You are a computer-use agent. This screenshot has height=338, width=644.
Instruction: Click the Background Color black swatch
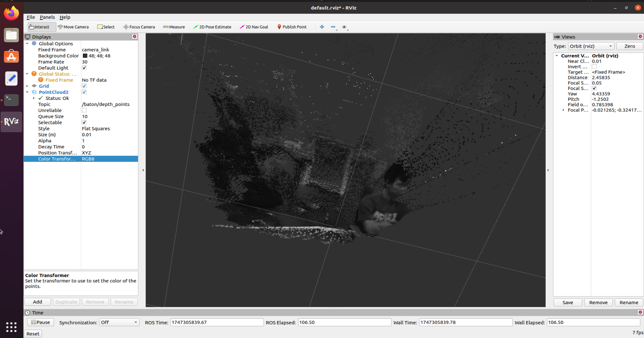85,56
